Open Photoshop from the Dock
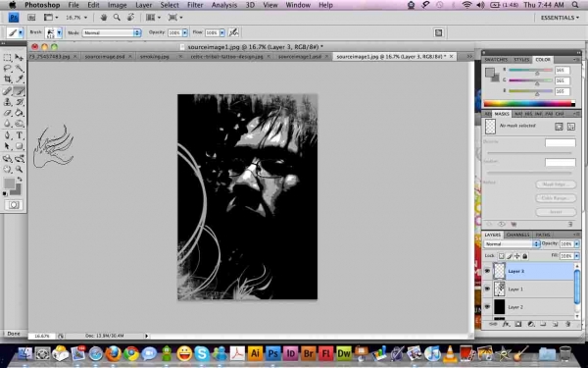 [273, 353]
